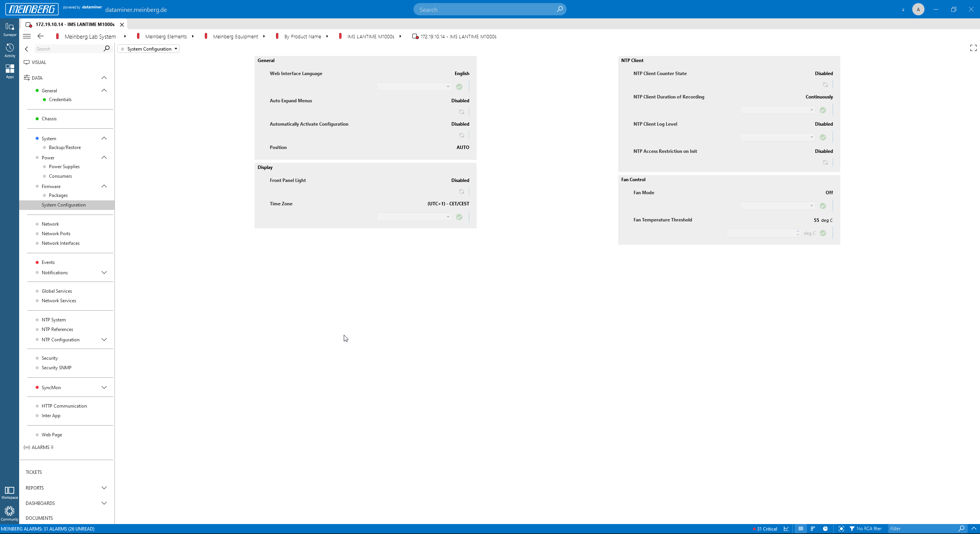Collapse the DATA section chevron
980x534 pixels.
coord(104,78)
